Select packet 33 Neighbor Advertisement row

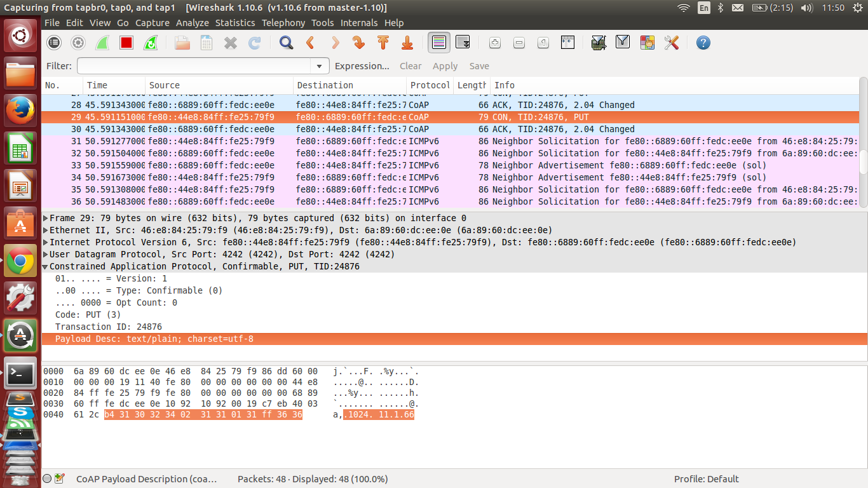click(450, 165)
